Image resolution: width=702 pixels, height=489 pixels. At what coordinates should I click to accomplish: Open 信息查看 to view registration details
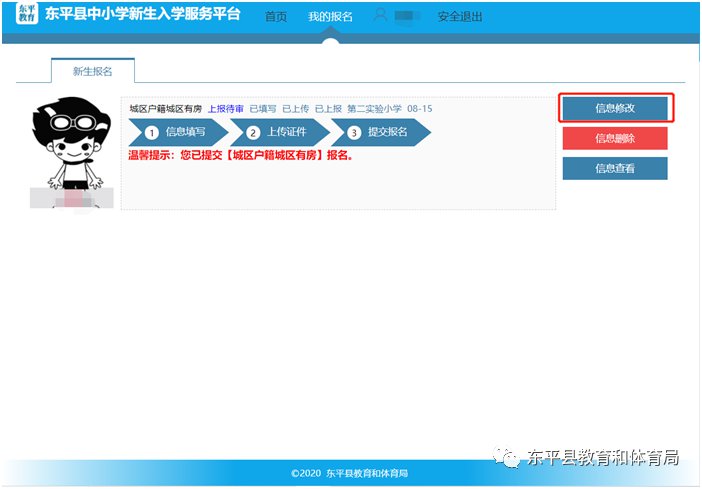tap(614, 169)
